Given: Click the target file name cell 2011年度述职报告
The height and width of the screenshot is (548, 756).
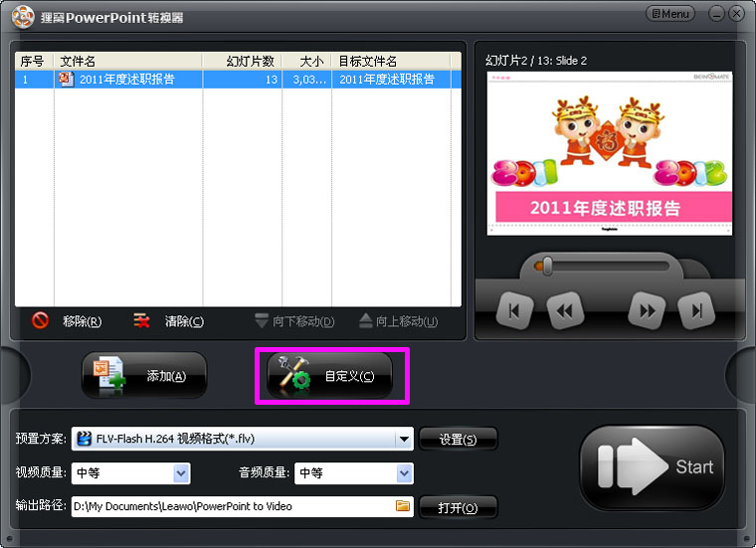Looking at the screenshot, I should (387, 79).
